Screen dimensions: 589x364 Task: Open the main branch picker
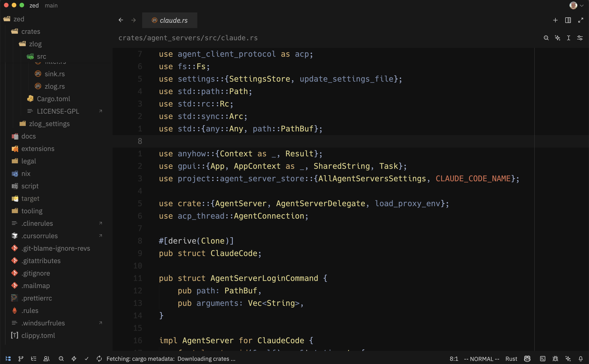coord(51,5)
